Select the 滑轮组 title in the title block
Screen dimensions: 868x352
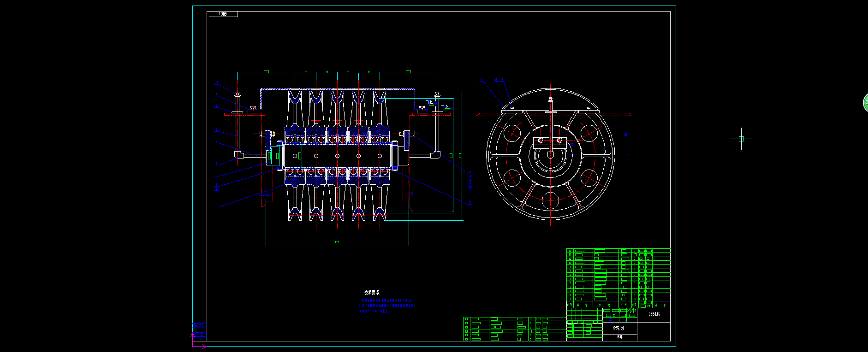(618, 328)
